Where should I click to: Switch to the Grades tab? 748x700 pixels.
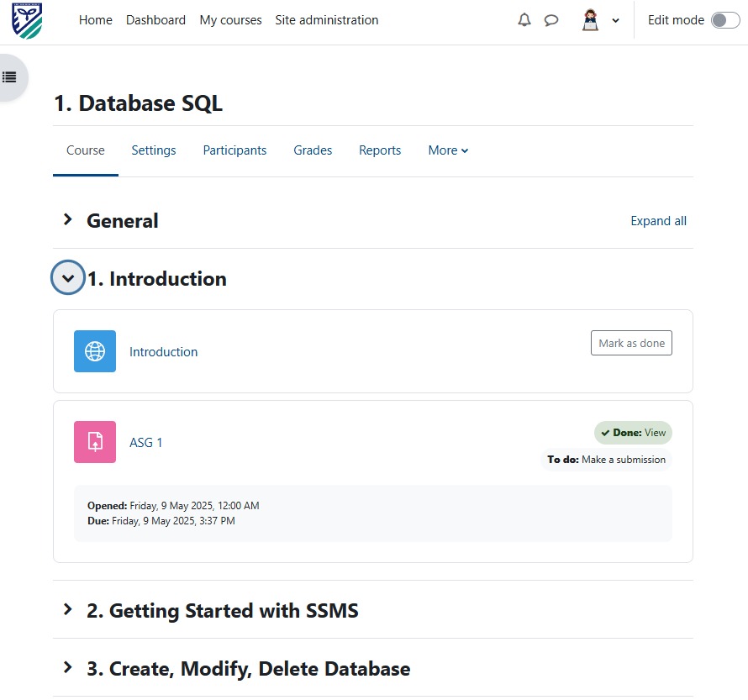(x=313, y=150)
